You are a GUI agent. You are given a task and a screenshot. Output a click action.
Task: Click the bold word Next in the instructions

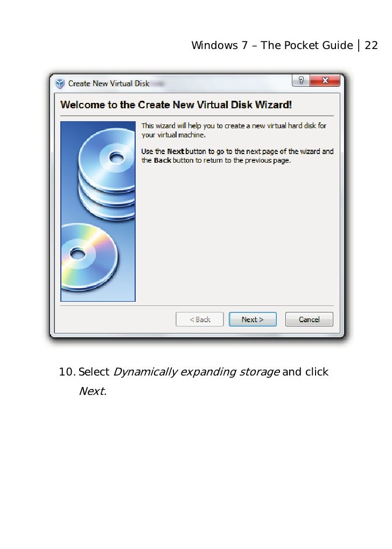[176, 151]
